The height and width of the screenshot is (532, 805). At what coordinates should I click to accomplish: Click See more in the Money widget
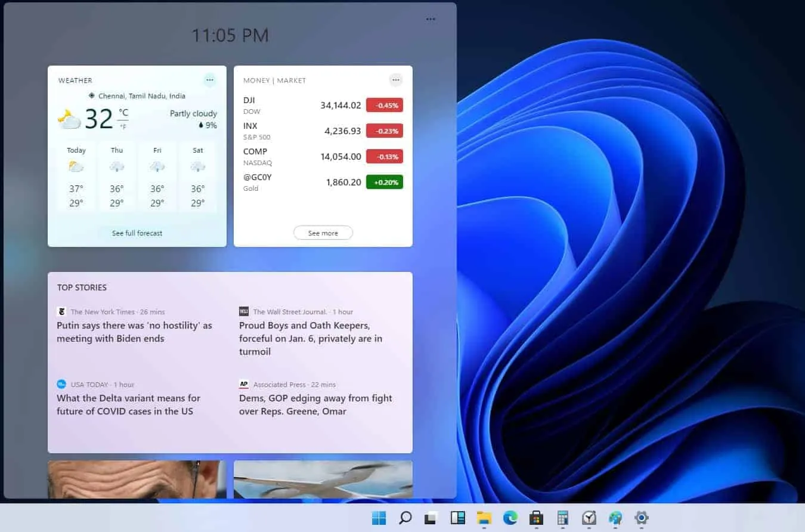click(x=323, y=233)
